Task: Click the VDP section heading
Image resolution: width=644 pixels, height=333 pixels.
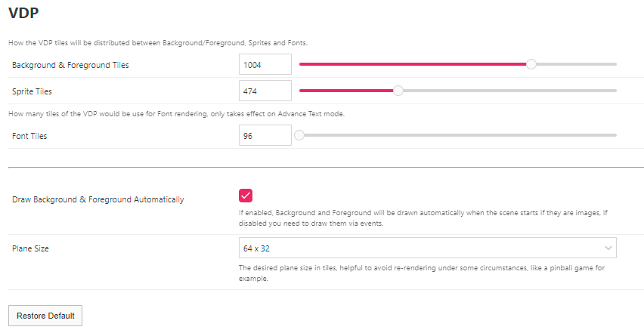Action: tap(23, 13)
